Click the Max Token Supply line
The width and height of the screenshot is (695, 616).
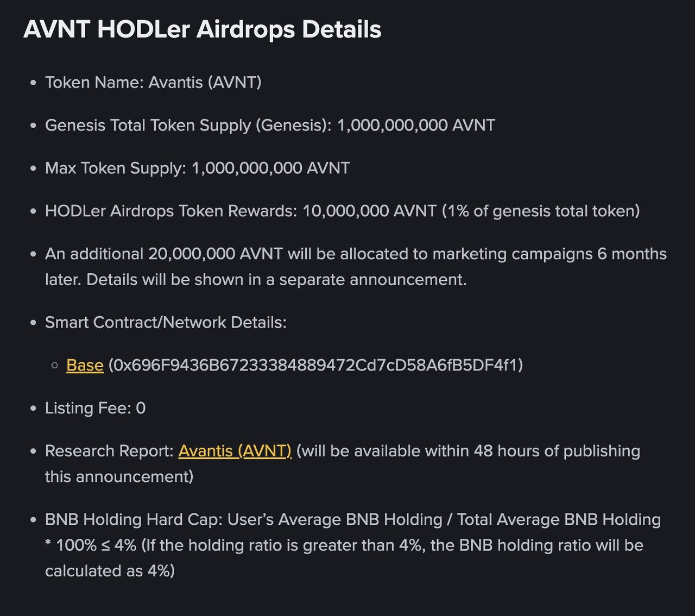click(197, 168)
